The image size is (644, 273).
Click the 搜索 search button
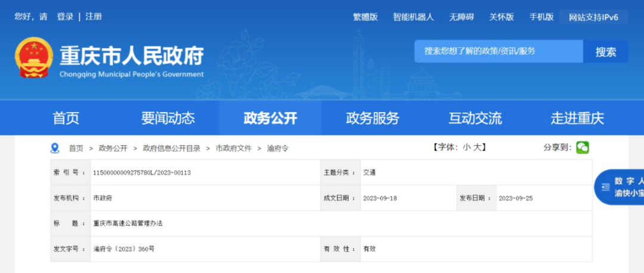(x=605, y=52)
